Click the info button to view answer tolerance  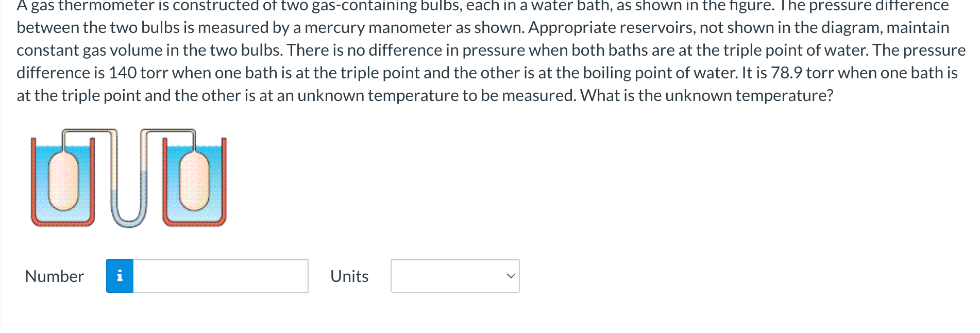(x=120, y=276)
